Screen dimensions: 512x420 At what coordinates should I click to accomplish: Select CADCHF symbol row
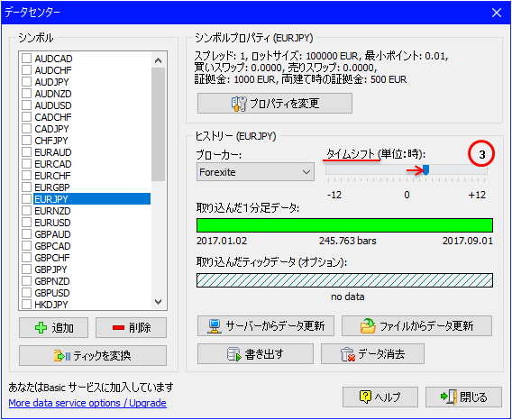coord(53,117)
